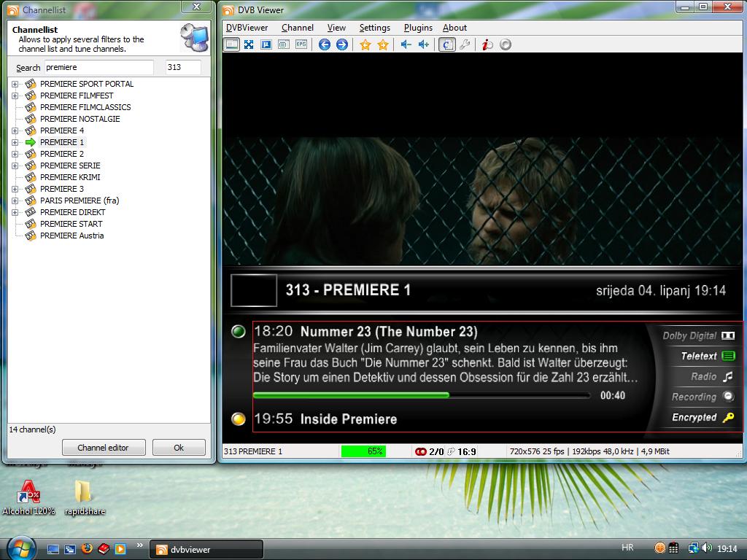The width and height of the screenshot is (747, 560).
Task: Open the About menu
Action: 454,28
